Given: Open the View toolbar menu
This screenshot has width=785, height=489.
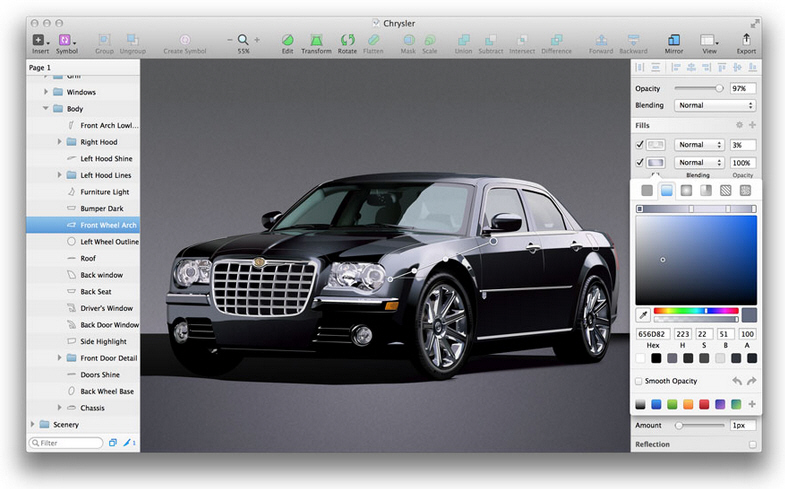Looking at the screenshot, I should coord(710,39).
